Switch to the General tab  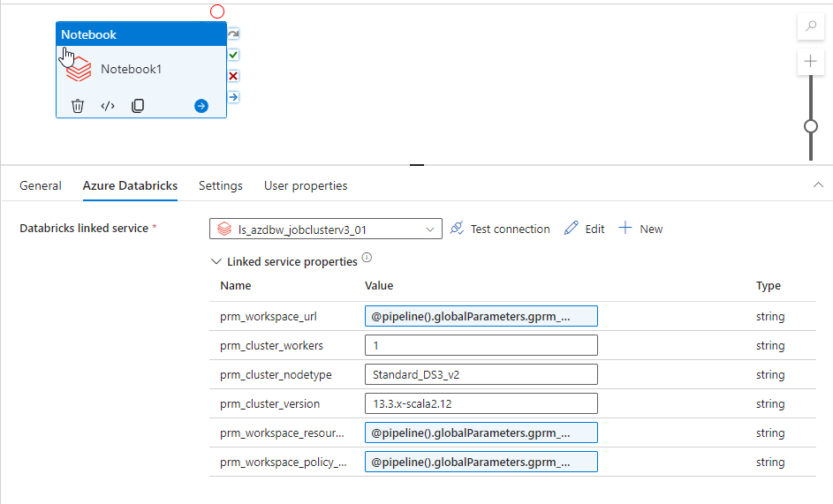(41, 186)
